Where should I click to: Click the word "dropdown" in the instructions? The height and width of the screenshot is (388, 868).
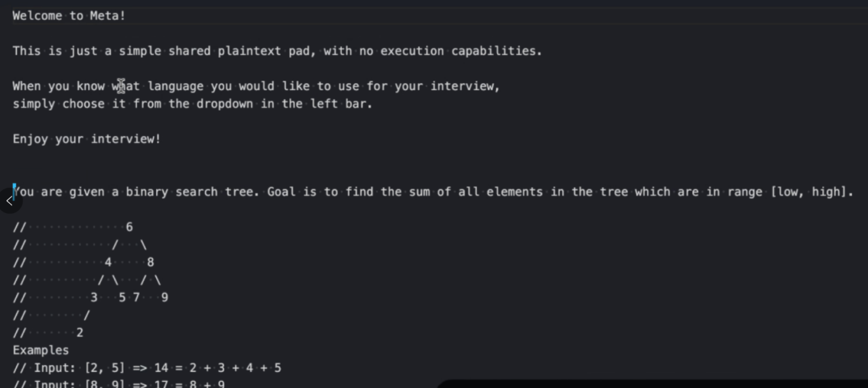[x=224, y=104]
